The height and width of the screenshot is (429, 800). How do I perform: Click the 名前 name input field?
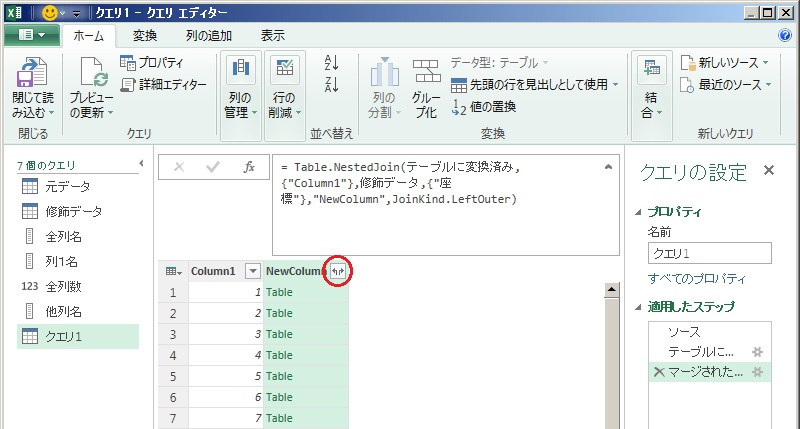pyautogui.click(x=709, y=254)
